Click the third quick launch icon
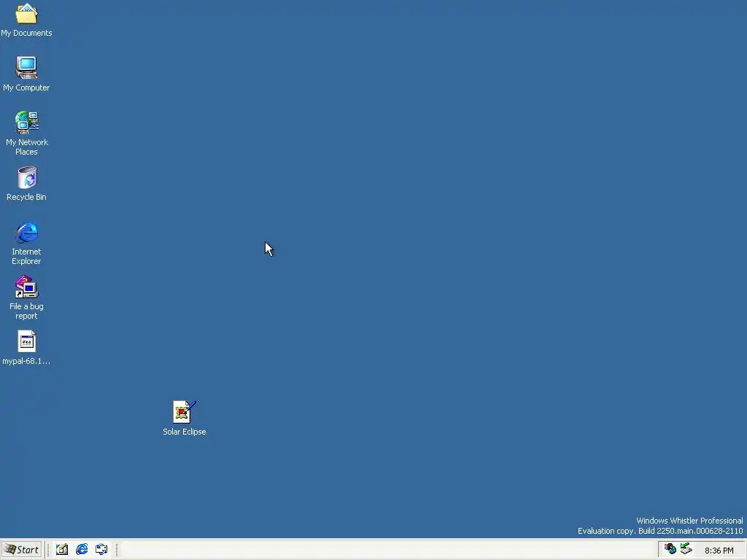Viewport: 747px width, 560px height. click(x=101, y=550)
